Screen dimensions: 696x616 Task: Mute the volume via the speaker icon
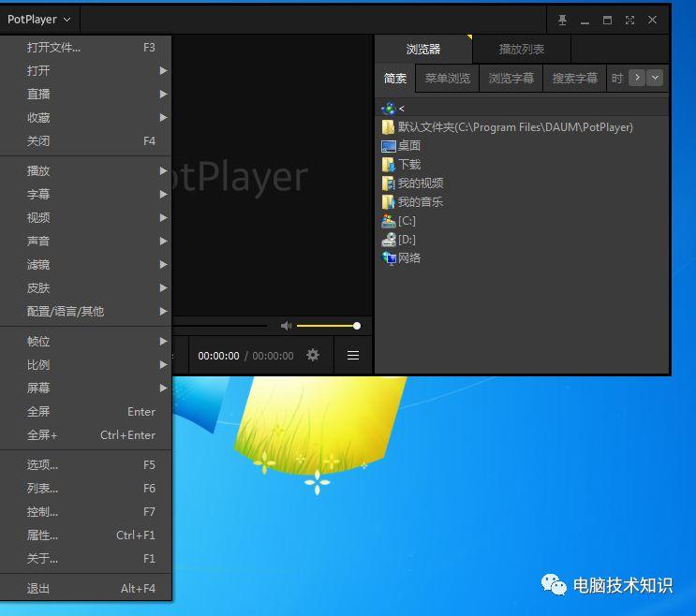(x=286, y=326)
